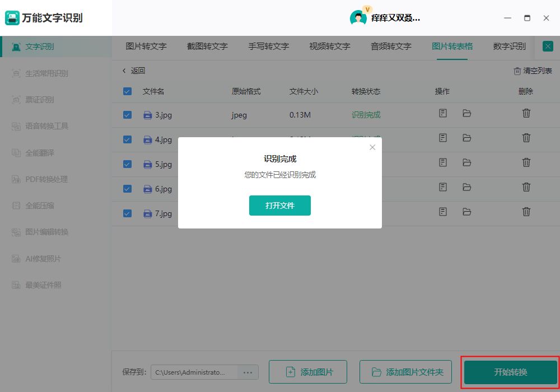Open output folder icon for 4.jpg
The image size is (560, 392).
pos(466,138)
